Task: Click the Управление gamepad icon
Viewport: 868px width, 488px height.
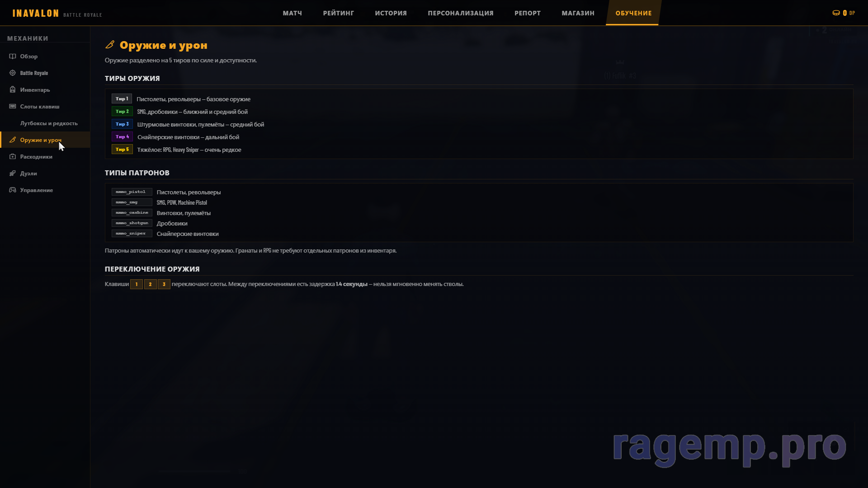Action: pyautogui.click(x=13, y=190)
